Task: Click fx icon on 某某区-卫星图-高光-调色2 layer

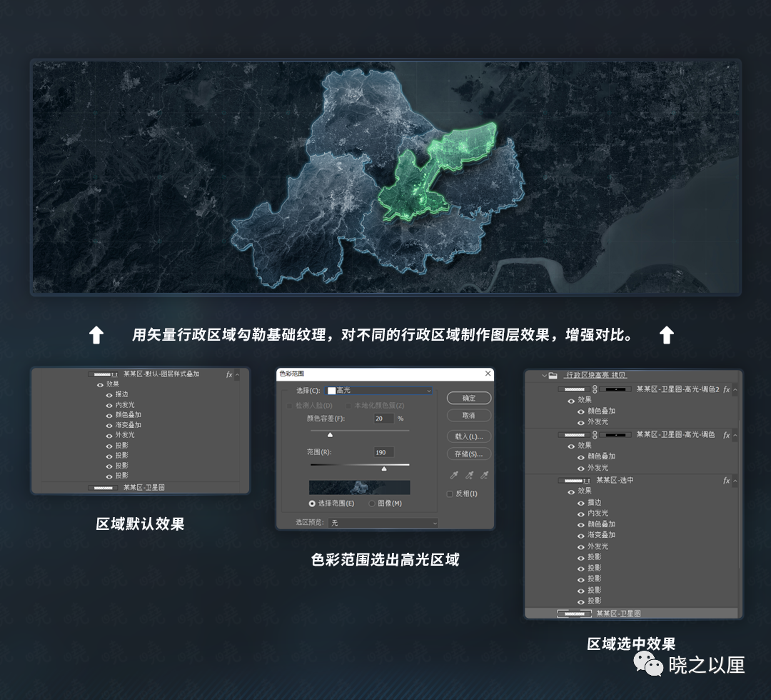Action: (726, 389)
